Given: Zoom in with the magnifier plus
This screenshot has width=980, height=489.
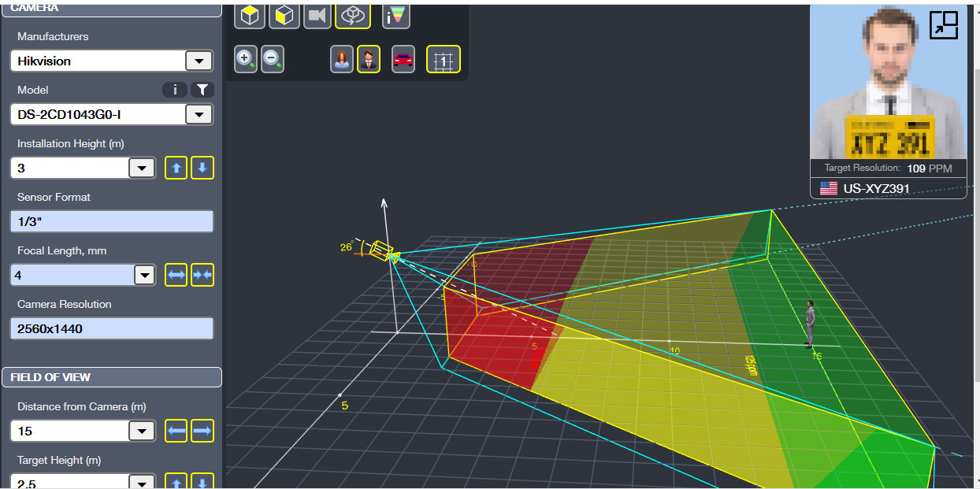Looking at the screenshot, I should click(x=246, y=59).
